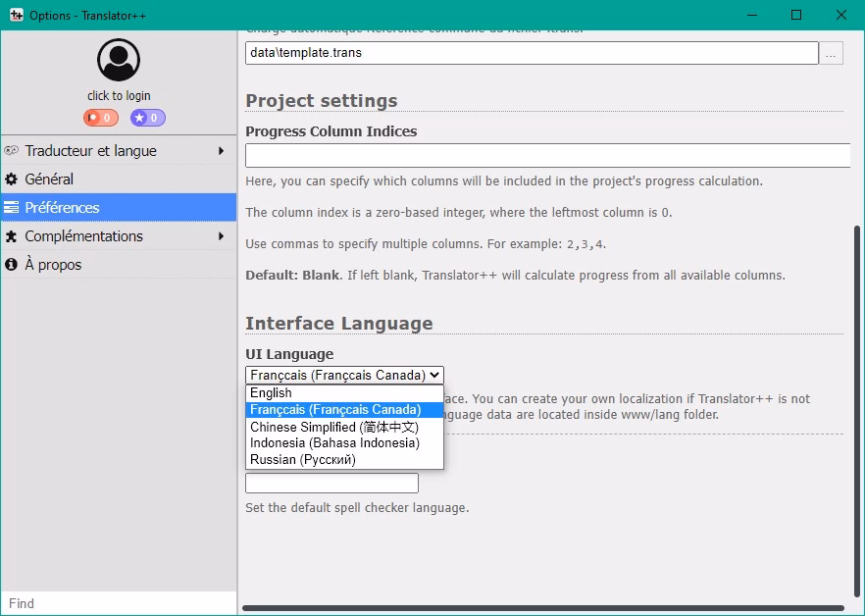865x616 pixels.
Task: Choose Françcais (Françcais Canada) in the list
Action: pyautogui.click(x=344, y=410)
